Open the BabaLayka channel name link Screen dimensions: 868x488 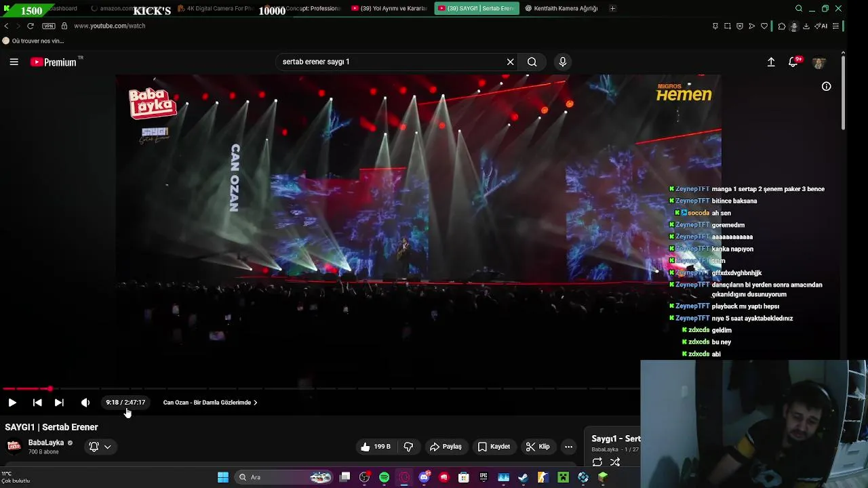pyautogui.click(x=46, y=443)
